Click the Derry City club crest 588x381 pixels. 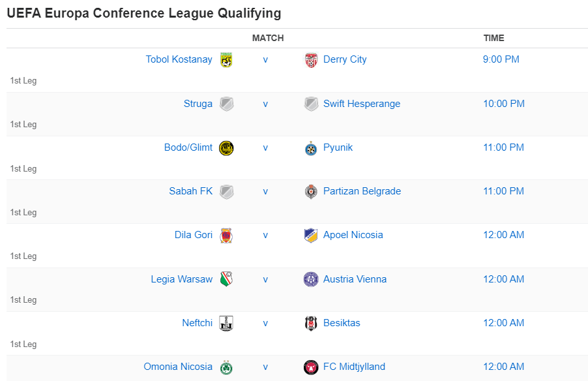310,59
